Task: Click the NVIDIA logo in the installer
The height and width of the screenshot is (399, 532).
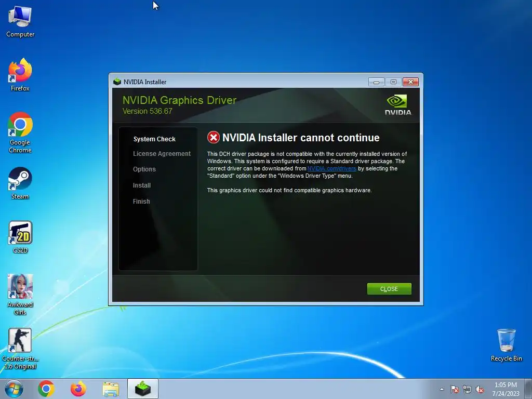Action: [397, 105]
